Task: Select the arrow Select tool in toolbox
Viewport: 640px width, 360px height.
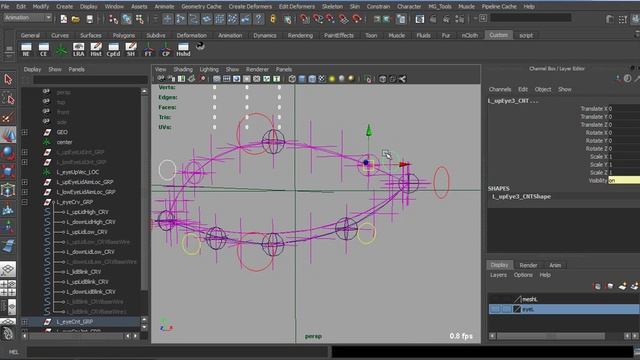Action: (x=8, y=79)
